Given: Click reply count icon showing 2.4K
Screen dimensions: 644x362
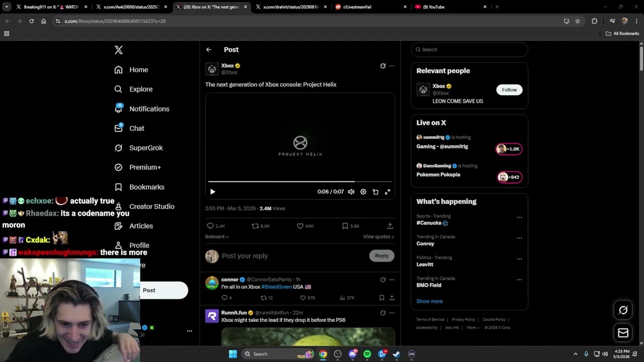Looking at the screenshot, I should pyautogui.click(x=210, y=226).
